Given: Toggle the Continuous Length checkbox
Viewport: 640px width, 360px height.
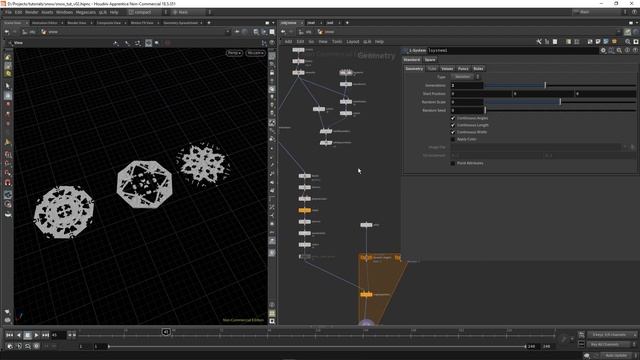Looking at the screenshot, I should [453, 125].
